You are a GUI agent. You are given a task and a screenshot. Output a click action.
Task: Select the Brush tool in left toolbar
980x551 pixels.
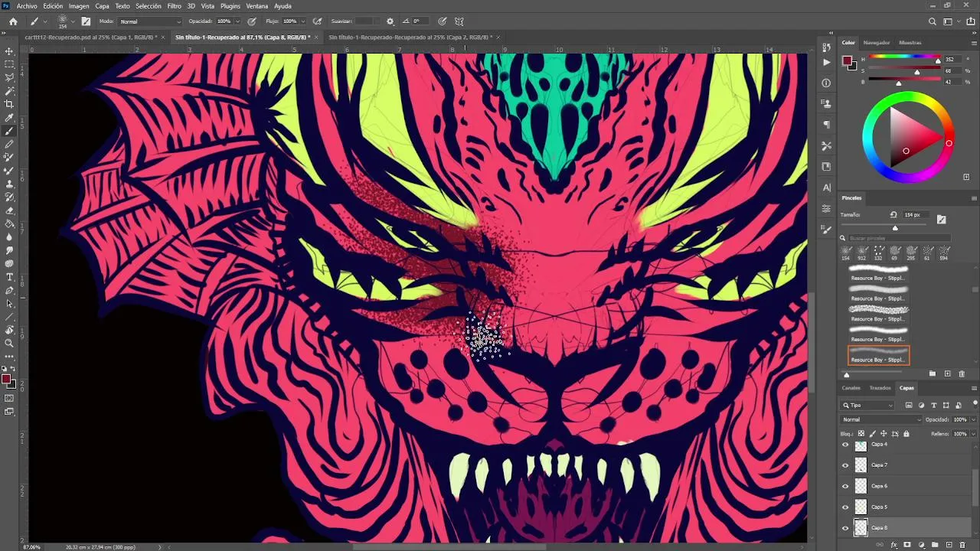click(9, 131)
